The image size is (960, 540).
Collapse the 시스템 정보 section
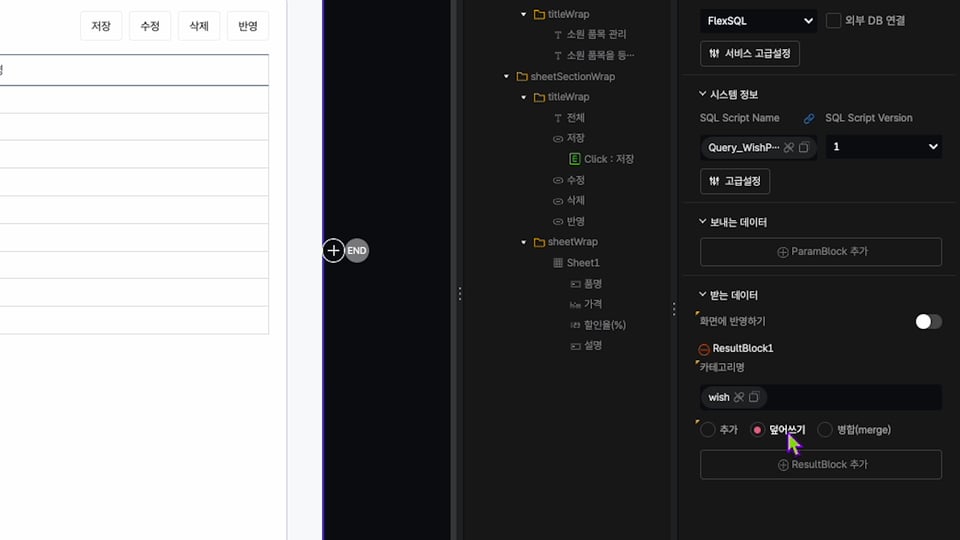702,94
